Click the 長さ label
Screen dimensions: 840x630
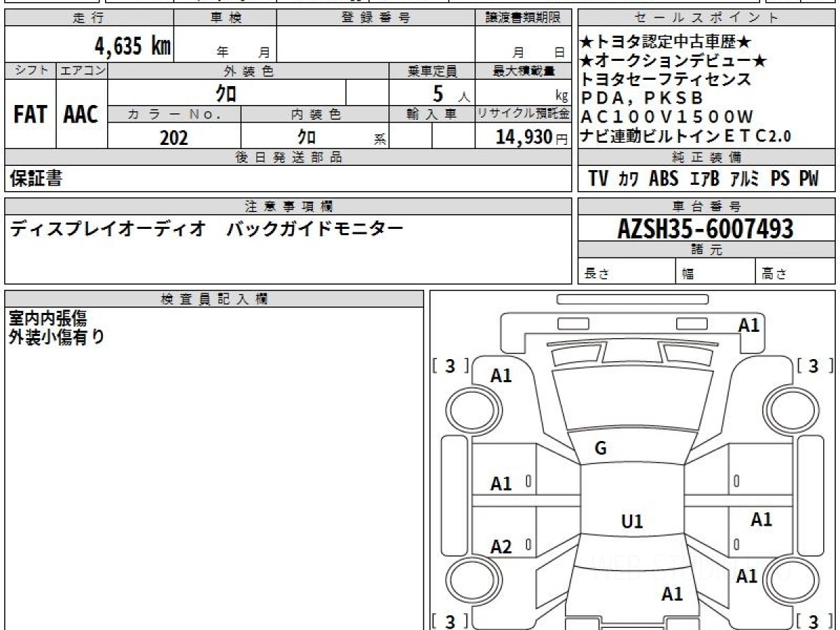click(x=596, y=274)
